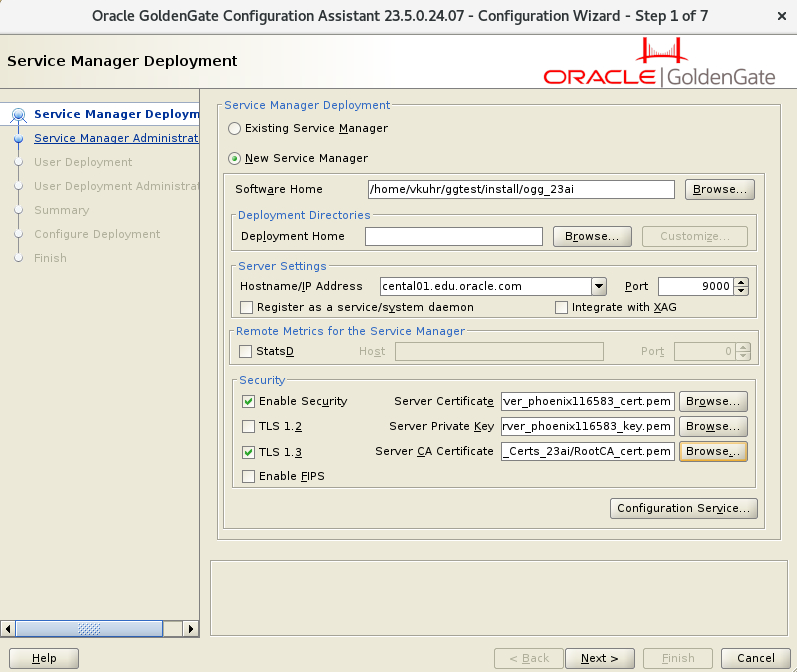Screen dimensions: 797x672
Task: Click the Deployment Home input field
Action: (x=453, y=236)
